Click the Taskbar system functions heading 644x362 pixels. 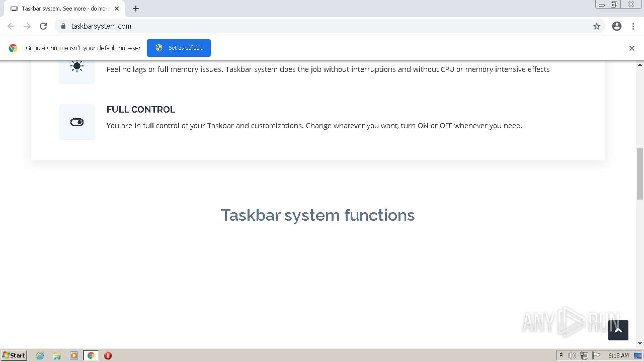(x=317, y=215)
